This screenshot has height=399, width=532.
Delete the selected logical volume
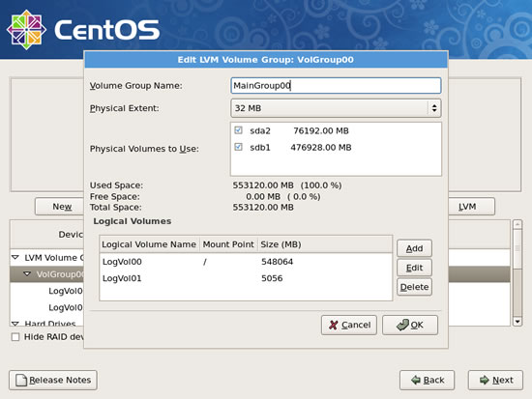point(414,287)
